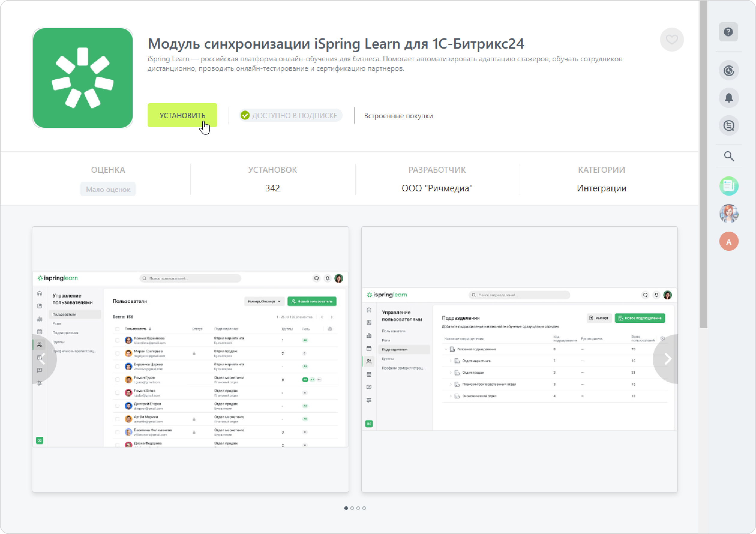Open the CoPilot spiral icon in sidebar
The height and width of the screenshot is (534, 756).
pos(729,70)
